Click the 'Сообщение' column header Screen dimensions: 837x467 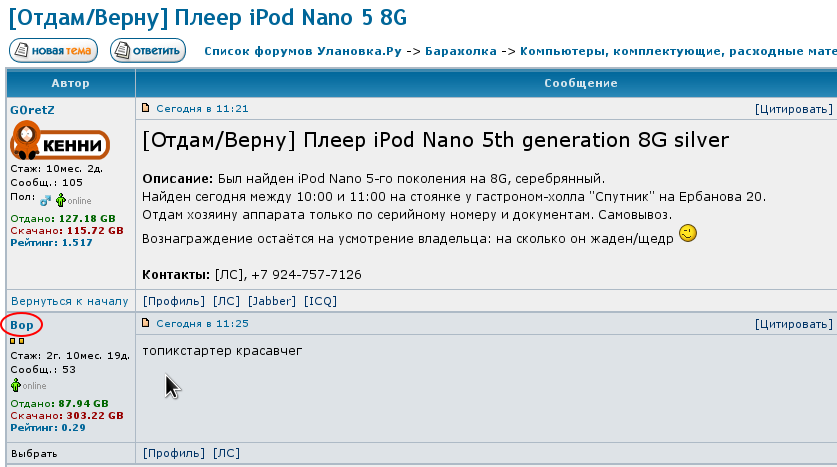click(581, 83)
